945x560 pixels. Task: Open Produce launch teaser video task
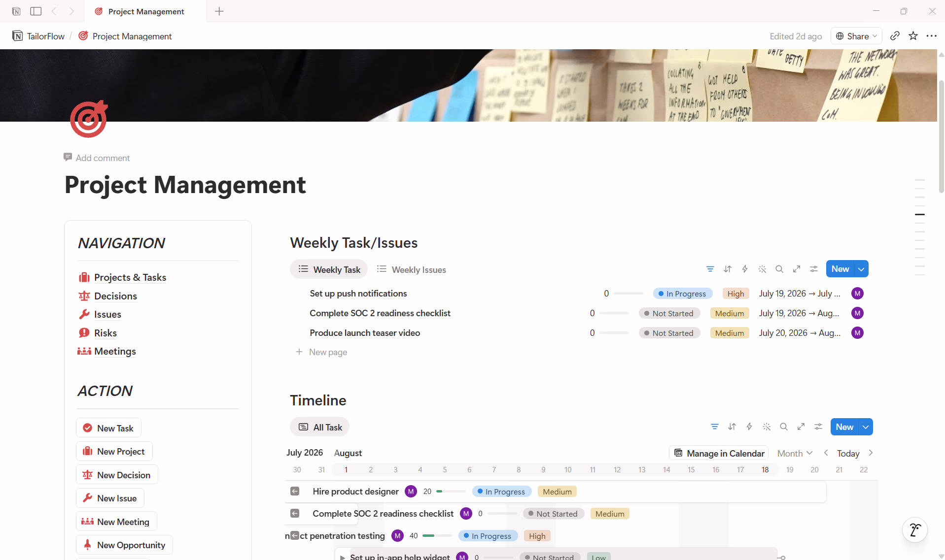coord(365,333)
